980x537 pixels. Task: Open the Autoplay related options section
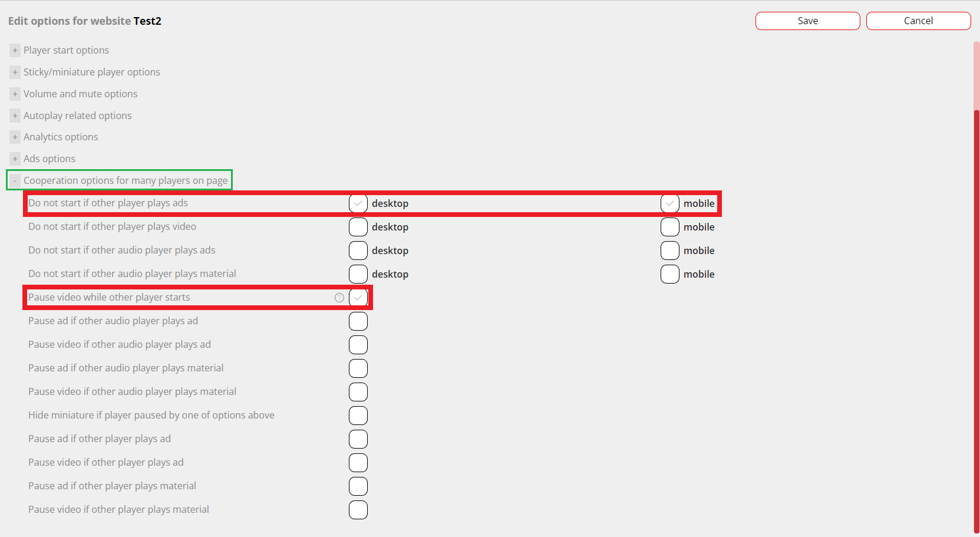(x=15, y=116)
